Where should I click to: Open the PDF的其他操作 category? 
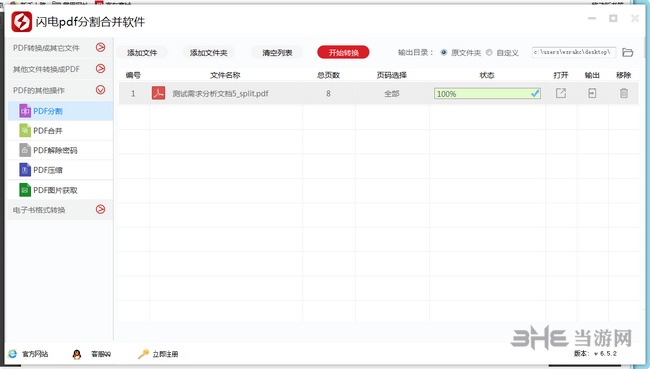tap(60, 90)
